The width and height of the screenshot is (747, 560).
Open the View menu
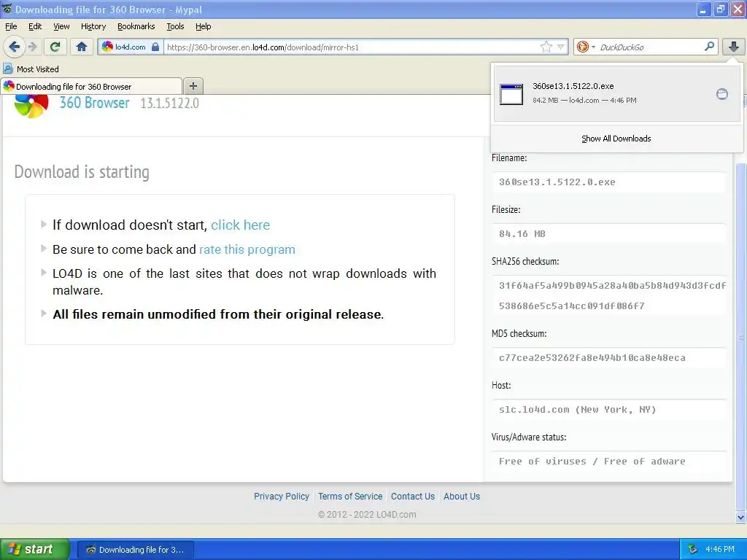tap(61, 26)
